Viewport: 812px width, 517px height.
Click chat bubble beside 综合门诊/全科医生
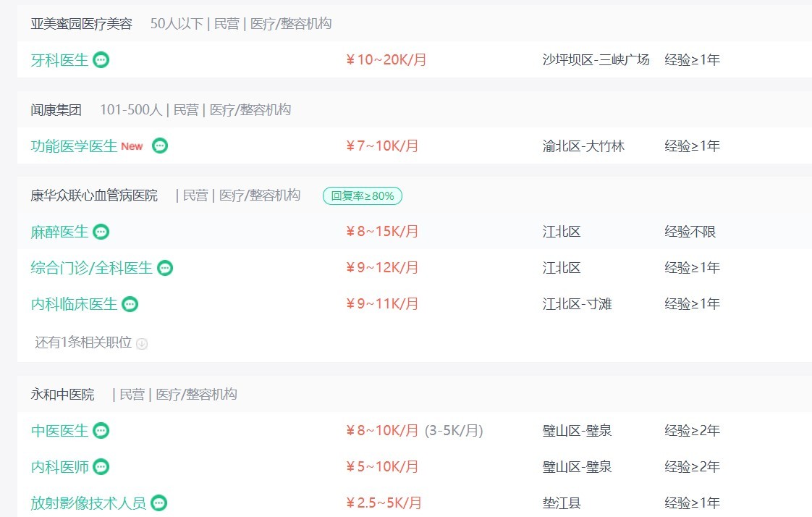pyautogui.click(x=166, y=269)
